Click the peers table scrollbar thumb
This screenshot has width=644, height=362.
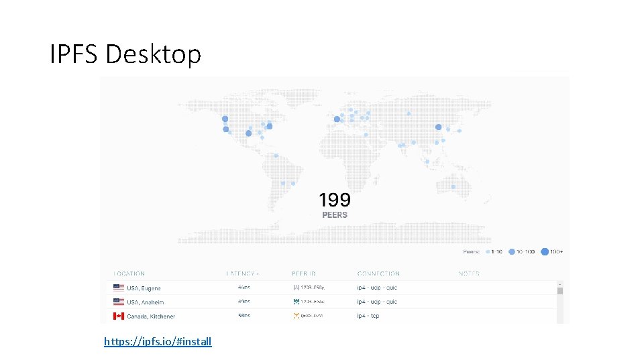pos(559,291)
